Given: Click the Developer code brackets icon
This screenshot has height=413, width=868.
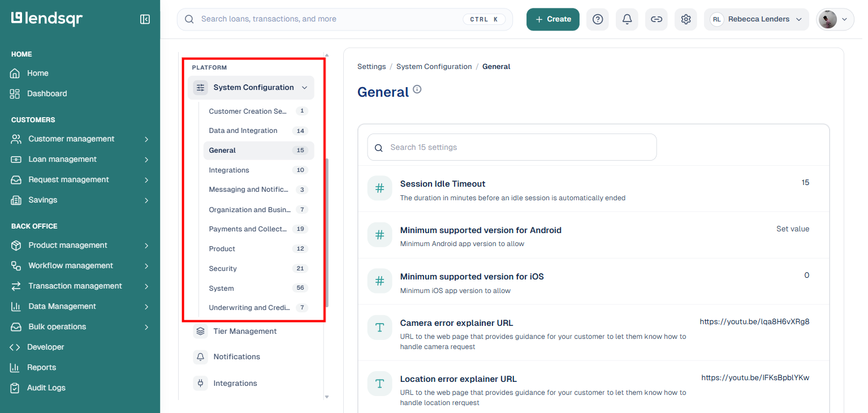Looking at the screenshot, I should [15, 347].
